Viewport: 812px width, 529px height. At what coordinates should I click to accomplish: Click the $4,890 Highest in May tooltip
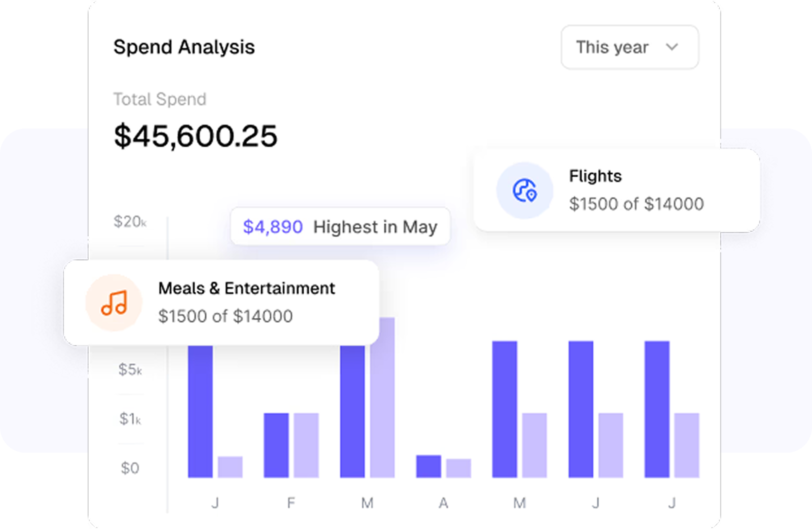340,227
